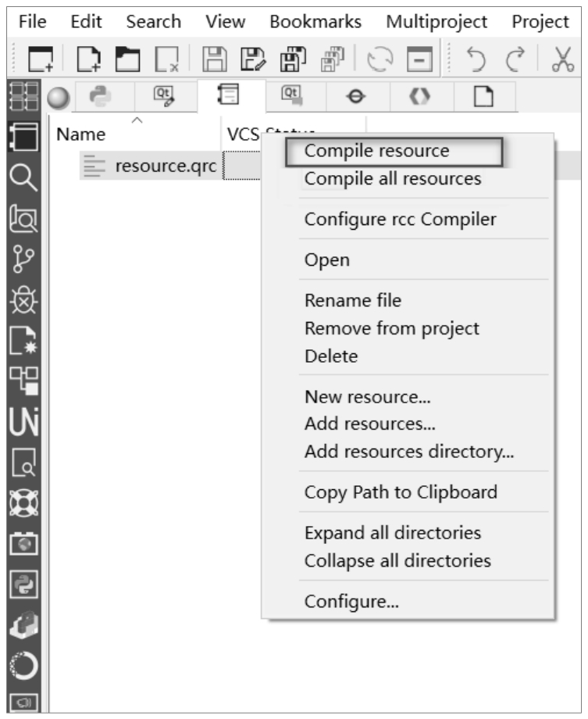Screen dimensions: 588x719
Task: Click the Reload circular arrows icon
Action: [x=380, y=59]
